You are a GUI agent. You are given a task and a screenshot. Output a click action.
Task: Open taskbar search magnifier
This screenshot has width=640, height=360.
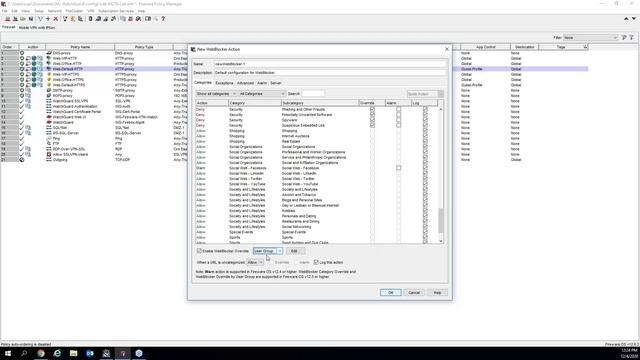(x=24, y=353)
